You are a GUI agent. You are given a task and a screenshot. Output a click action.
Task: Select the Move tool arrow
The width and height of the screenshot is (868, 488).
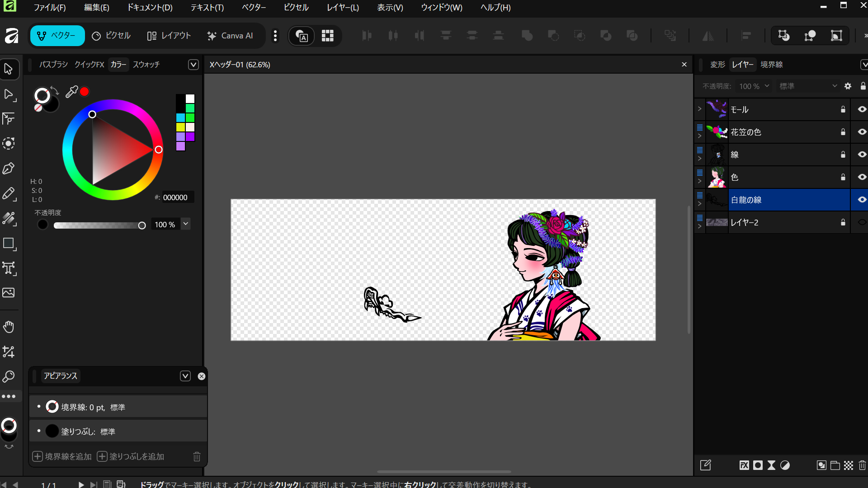pyautogui.click(x=9, y=69)
